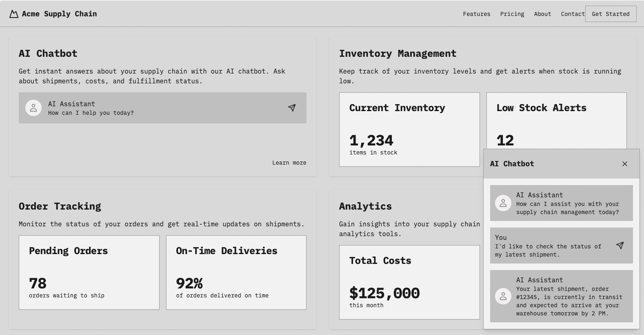
Task: Click the Order Tracking heading
Action: [x=60, y=206]
